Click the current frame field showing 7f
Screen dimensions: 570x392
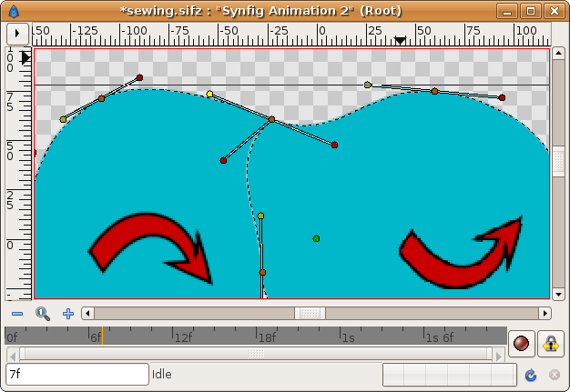77,374
